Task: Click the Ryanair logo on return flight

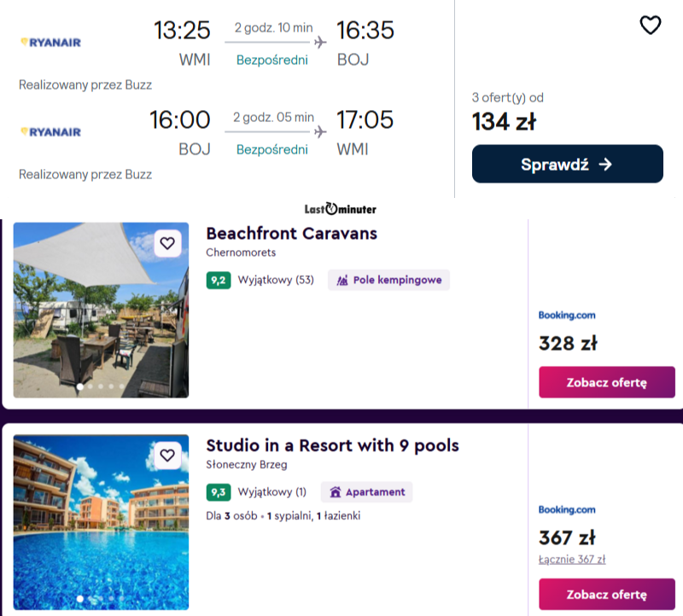Action: click(x=51, y=132)
